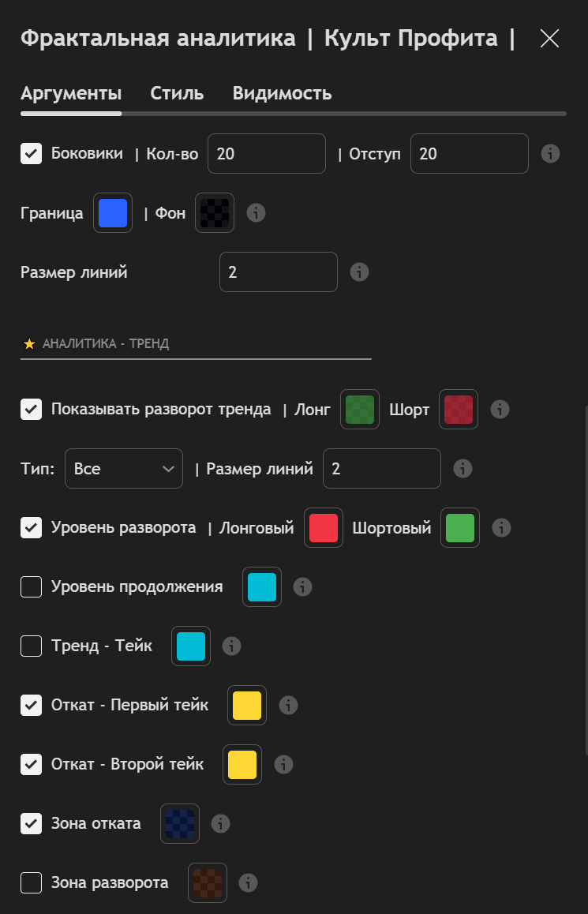Screen dimensions: 588x914
Task: Click info icon for Уровень продолжения
Action: pos(302,586)
